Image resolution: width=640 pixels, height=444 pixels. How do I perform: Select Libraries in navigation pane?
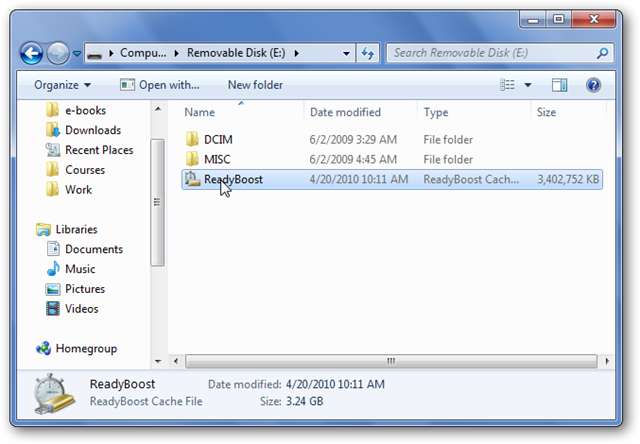(x=76, y=229)
